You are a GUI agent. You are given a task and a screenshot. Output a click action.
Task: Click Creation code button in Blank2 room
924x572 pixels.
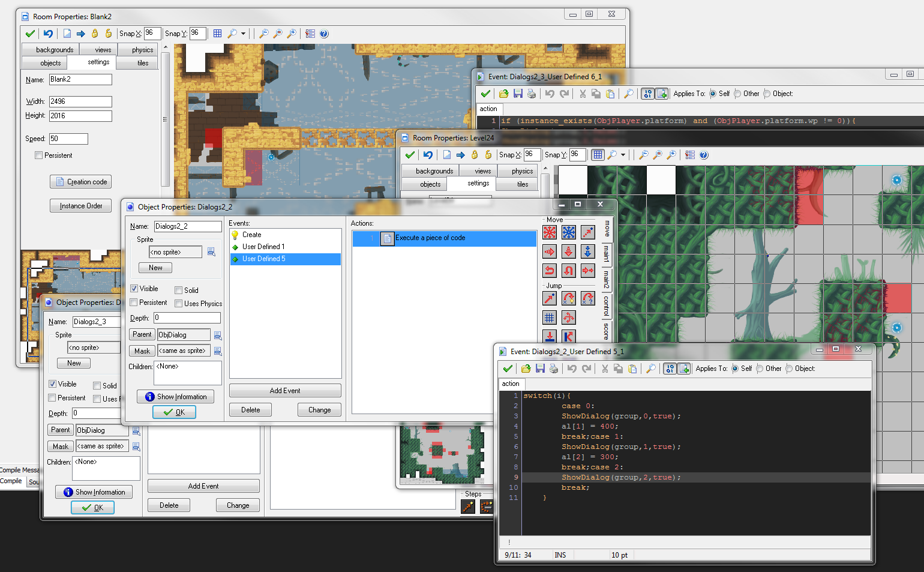(x=81, y=182)
